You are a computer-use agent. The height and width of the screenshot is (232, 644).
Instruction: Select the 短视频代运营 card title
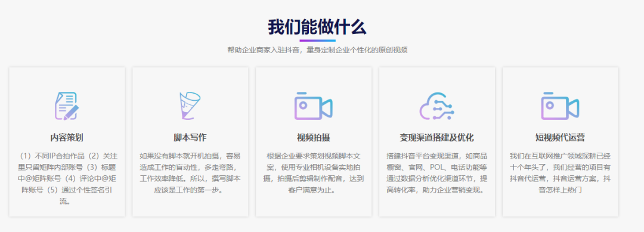click(560, 137)
